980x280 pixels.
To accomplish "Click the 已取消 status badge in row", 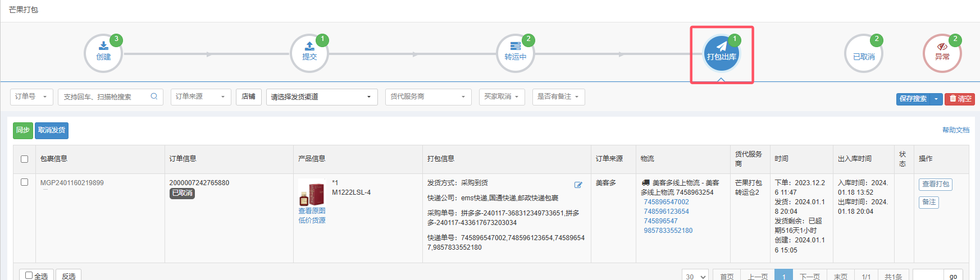I will point(182,193).
